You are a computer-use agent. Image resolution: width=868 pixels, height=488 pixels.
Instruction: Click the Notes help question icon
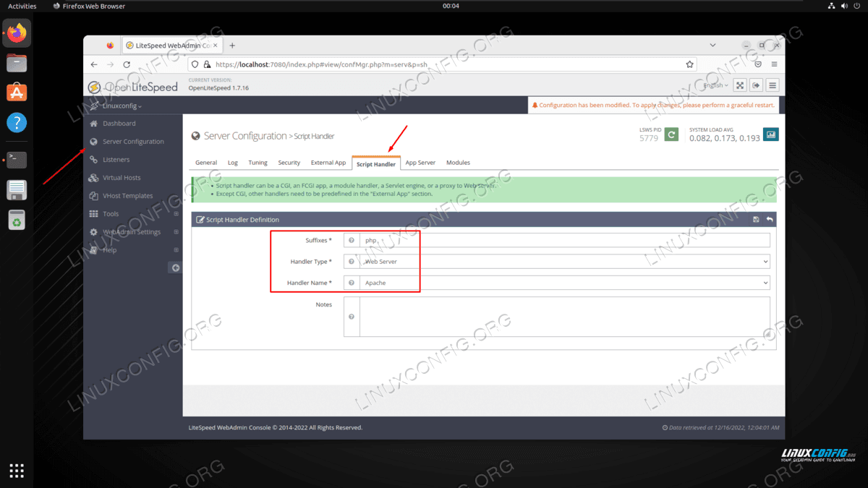click(x=352, y=317)
